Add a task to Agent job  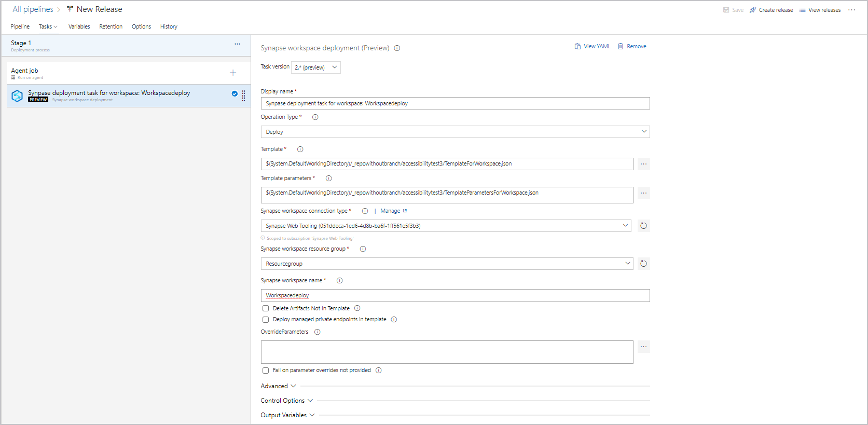233,73
